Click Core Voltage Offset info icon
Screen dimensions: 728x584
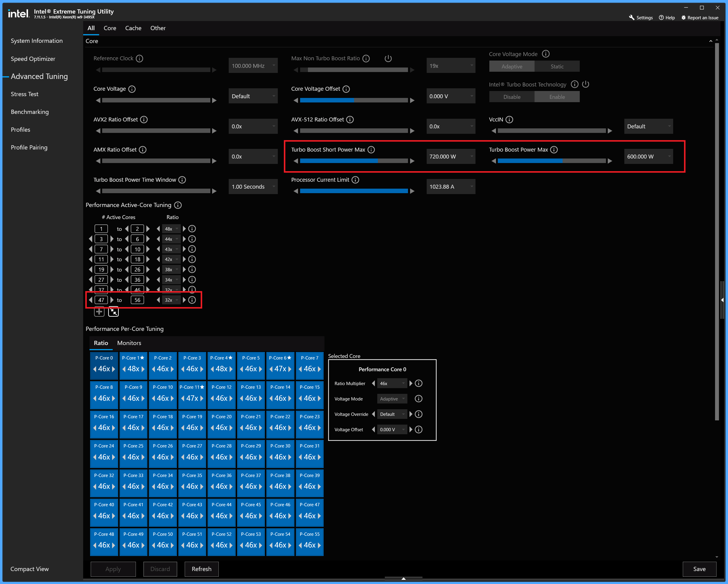coord(346,89)
